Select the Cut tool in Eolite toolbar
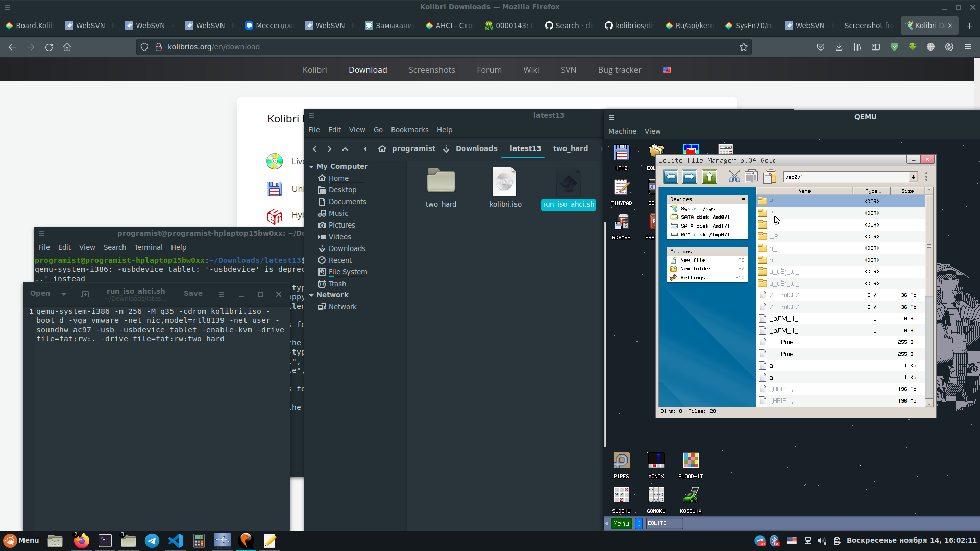 [x=734, y=177]
